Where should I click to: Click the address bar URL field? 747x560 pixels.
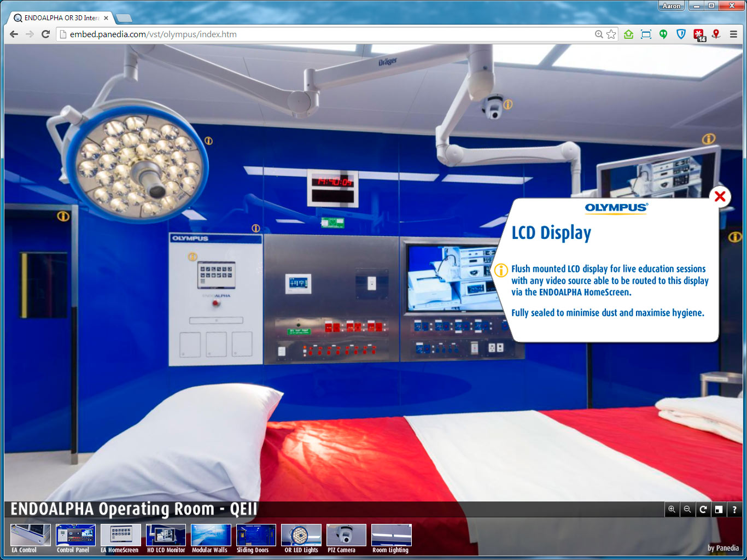tap(328, 34)
